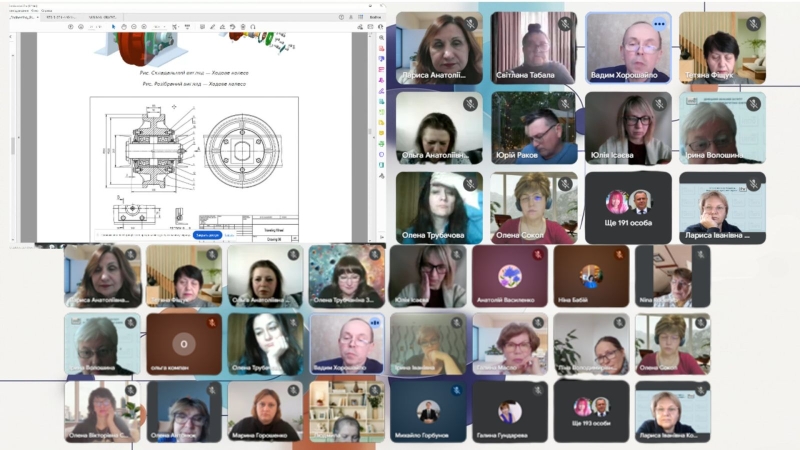
Task: Expand the 'Ще 191 особа' participants tile
Action: [x=627, y=208]
